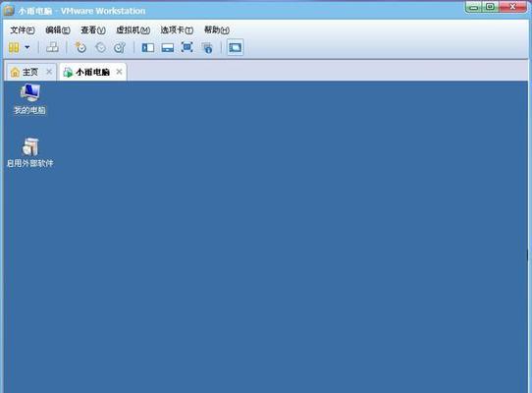Open the power options dropdown arrow
Viewport: 532px width, 393px height.
pos(27,47)
